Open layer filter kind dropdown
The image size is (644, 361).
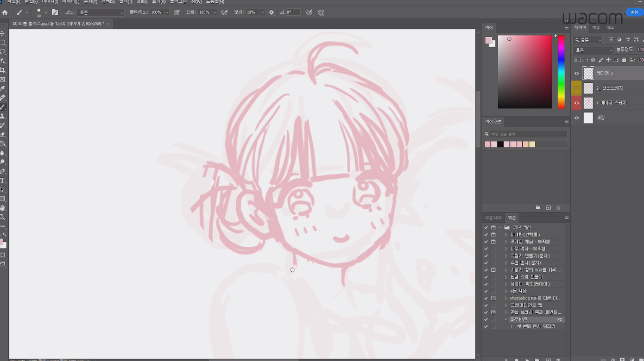point(588,40)
